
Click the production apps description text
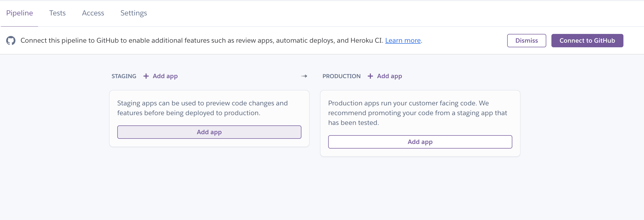[x=417, y=113]
